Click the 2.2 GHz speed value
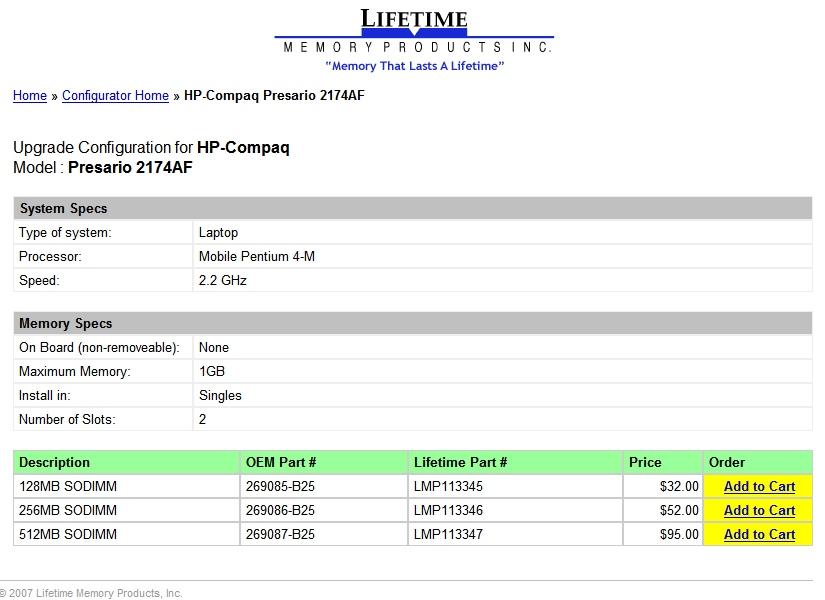 223,281
